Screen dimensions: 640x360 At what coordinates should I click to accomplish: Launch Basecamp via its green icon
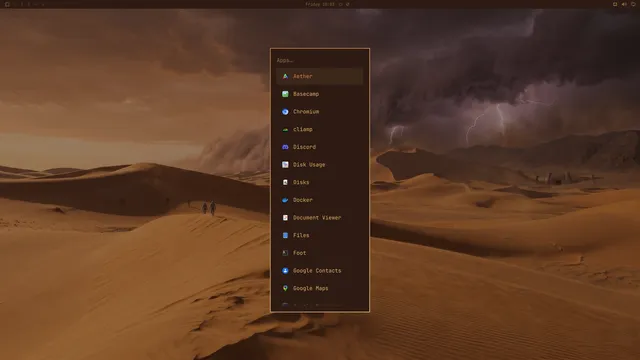pos(285,94)
